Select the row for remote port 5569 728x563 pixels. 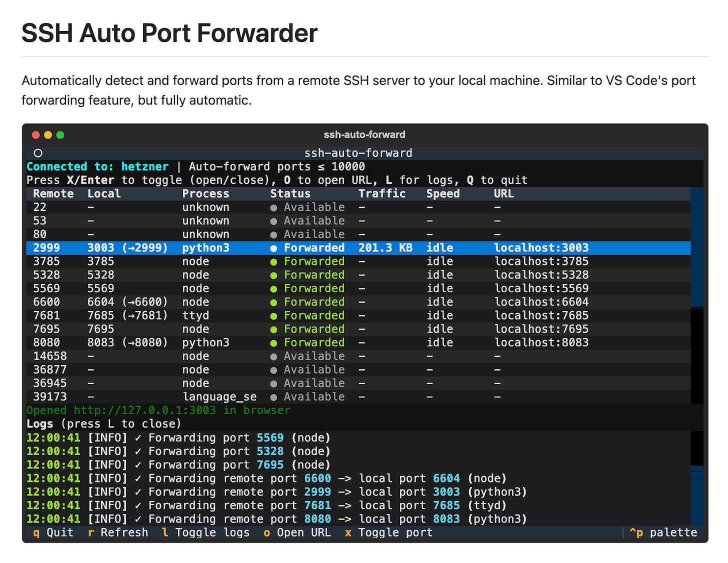point(358,288)
